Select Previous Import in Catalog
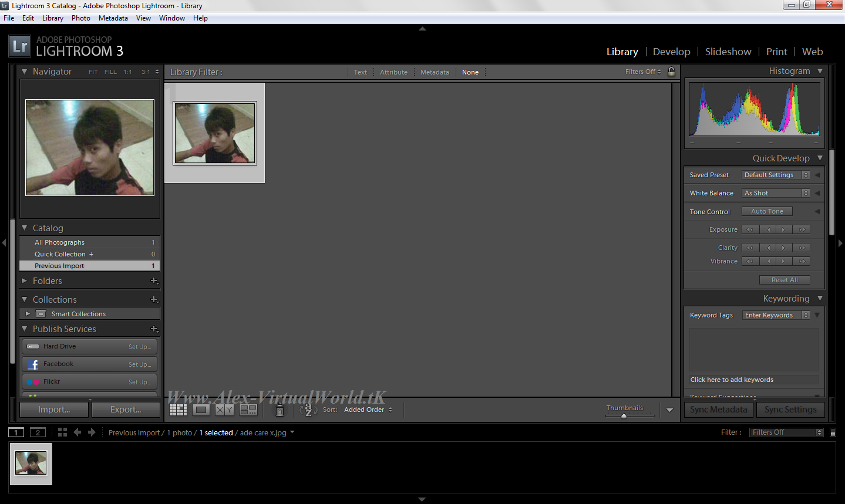The height and width of the screenshot is (504, 845). point(90,266)
